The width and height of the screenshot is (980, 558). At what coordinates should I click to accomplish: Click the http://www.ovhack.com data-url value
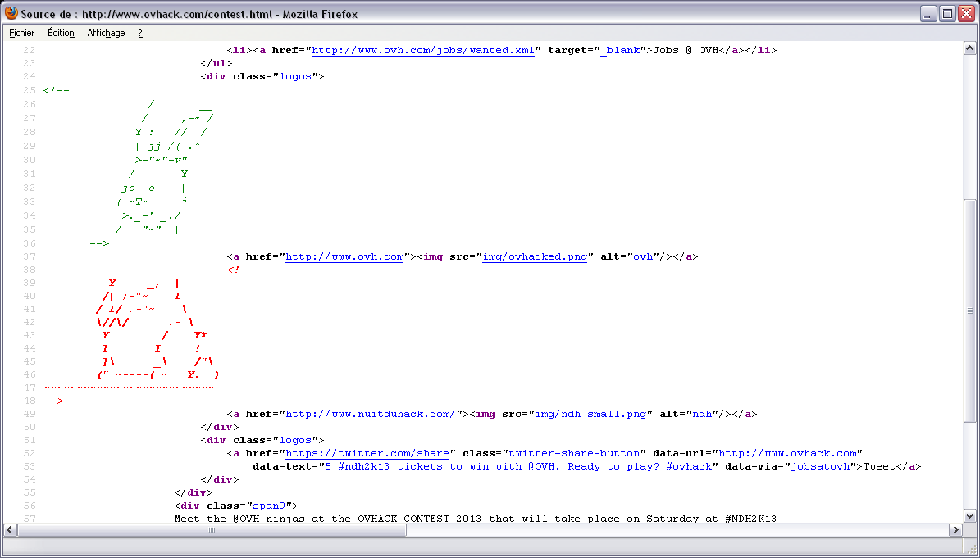point(787,453)
